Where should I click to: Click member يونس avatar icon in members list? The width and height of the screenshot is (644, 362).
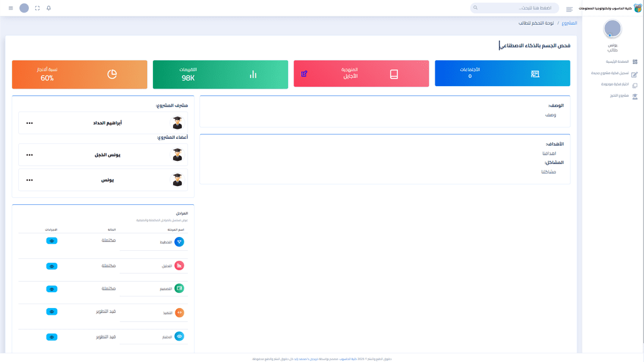point(177,180)
